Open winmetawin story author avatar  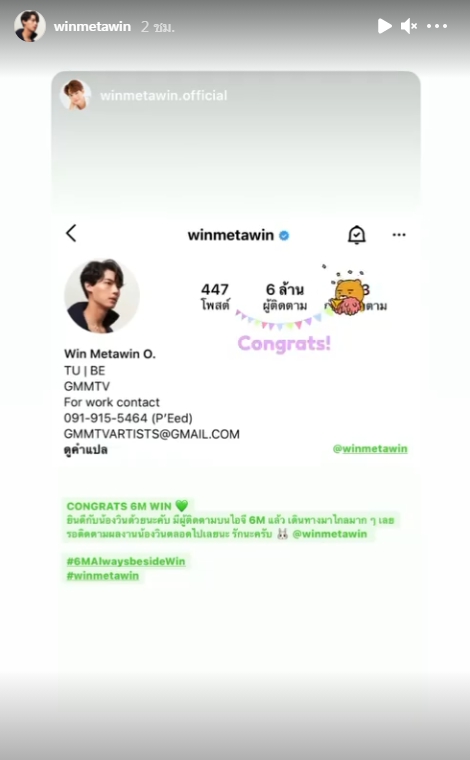30,26
